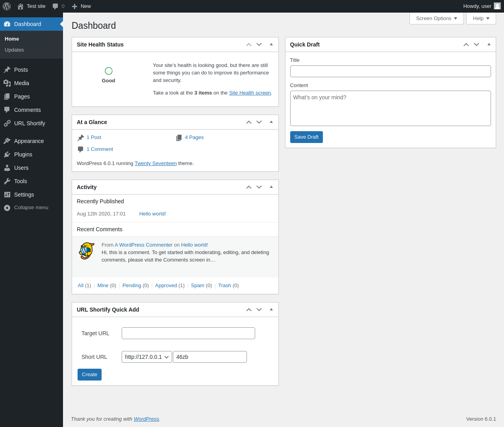Click the Tools wrench icon in sidebar
The width and height of the screenshot is (504, 427).
click(x=7, y=181)
